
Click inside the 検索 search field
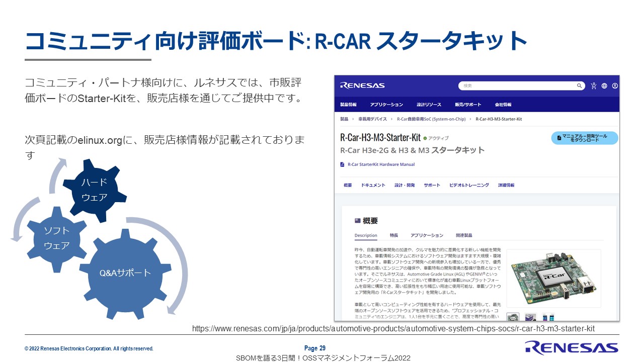click(513, 85)
